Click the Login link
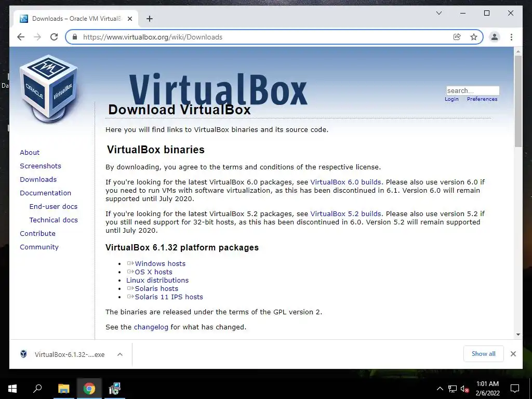This screenshot has height=399, width=532. (451, 99)
